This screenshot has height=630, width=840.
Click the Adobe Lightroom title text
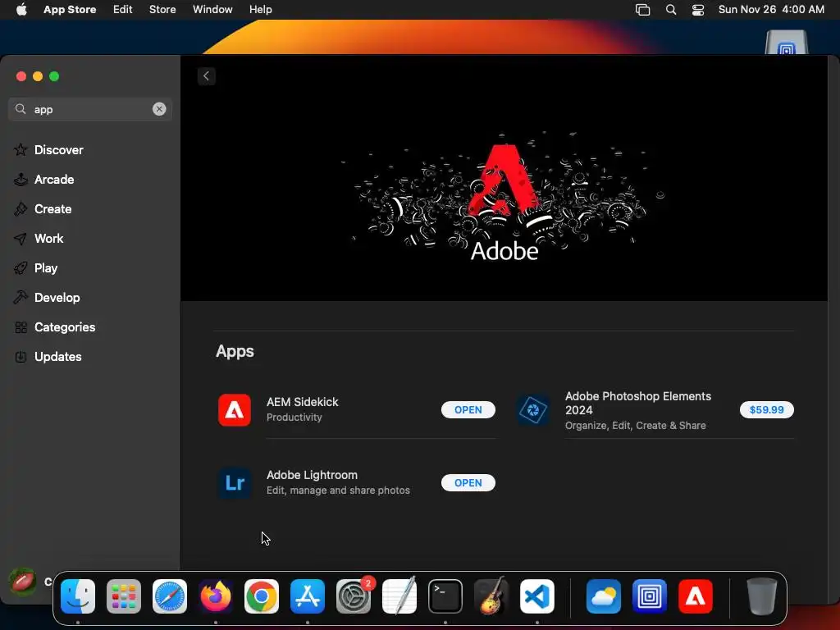[x=312, y=475]
